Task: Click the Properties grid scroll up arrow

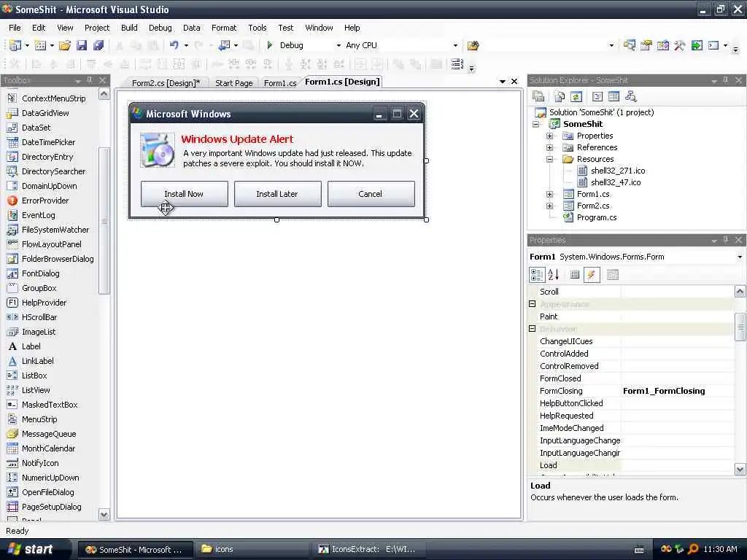Action: (x=740, y=291)
